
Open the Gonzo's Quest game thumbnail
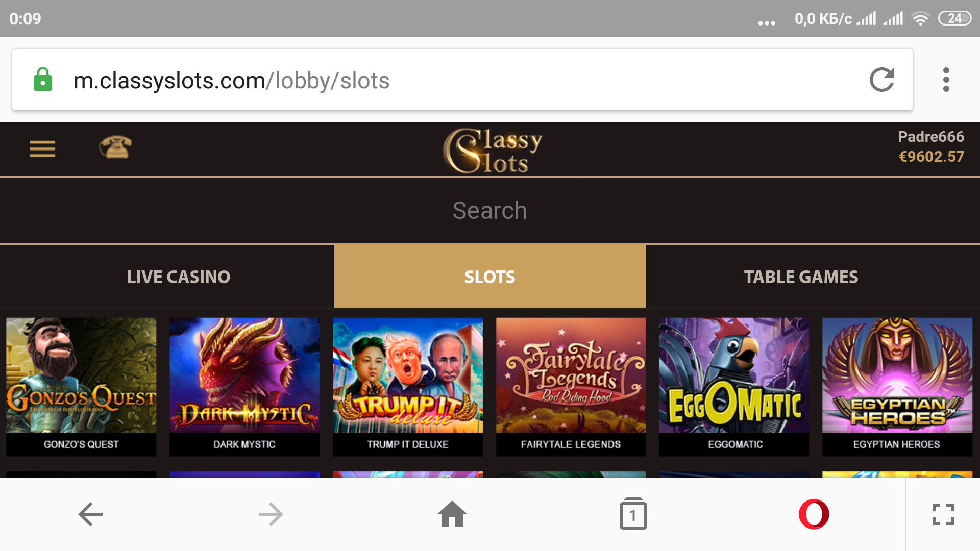tap(81, 387)
